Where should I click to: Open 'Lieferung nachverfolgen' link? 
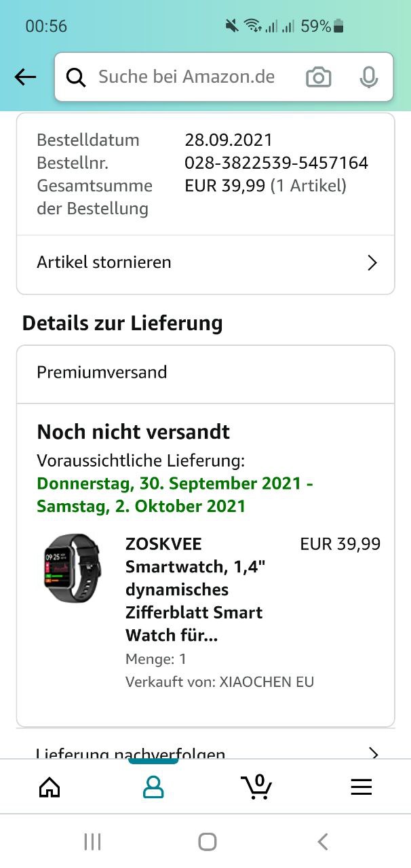[130, 751]
